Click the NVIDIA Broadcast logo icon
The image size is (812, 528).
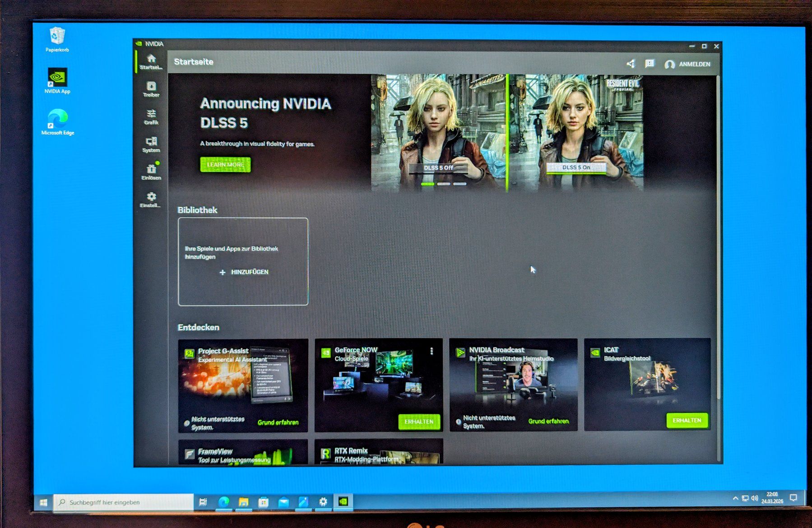(460, 352)
